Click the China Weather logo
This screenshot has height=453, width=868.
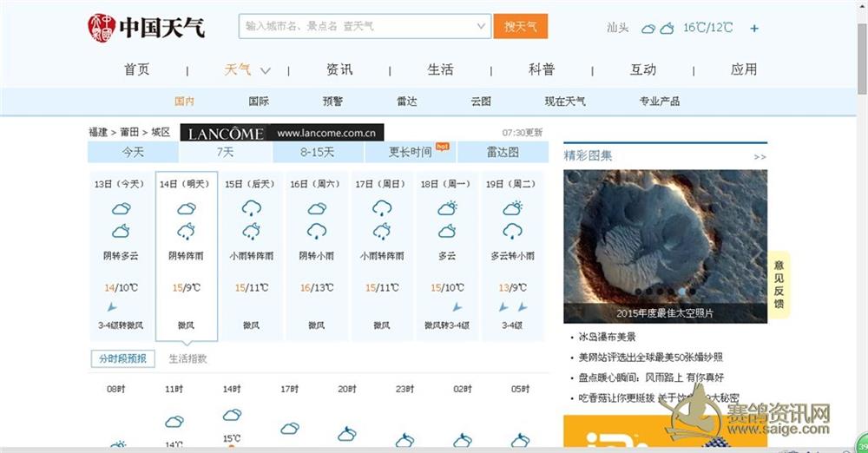146,26
